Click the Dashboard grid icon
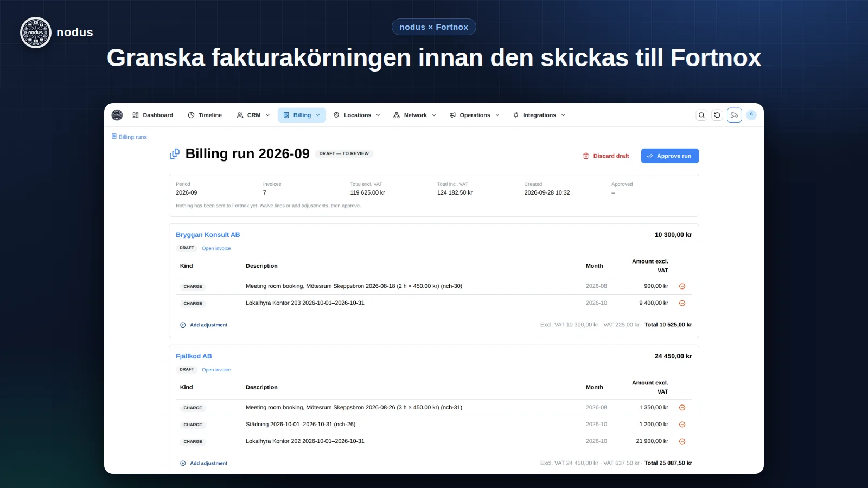Viewport: 868px width, 488px height. 136,115
